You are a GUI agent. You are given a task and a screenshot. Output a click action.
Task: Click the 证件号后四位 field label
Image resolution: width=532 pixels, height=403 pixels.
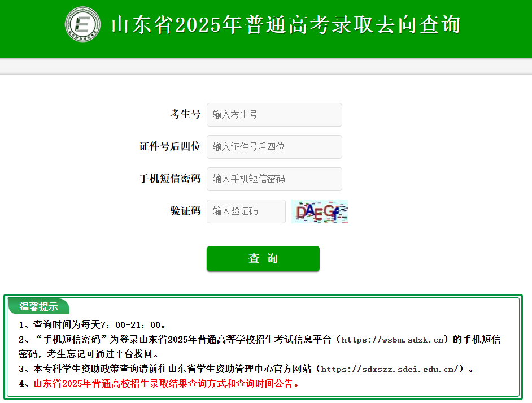170,146
